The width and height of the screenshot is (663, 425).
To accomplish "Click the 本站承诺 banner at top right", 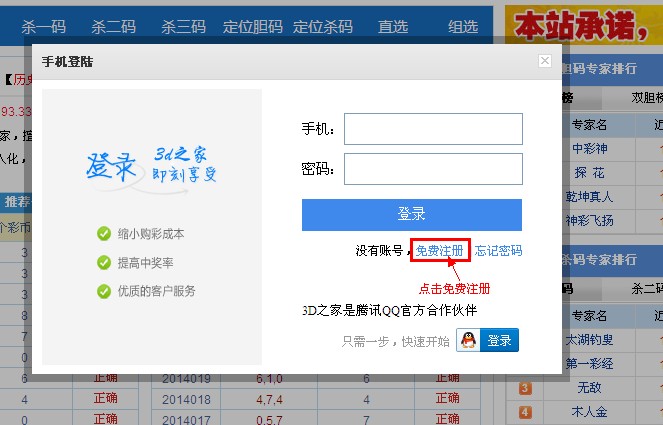I will [584, 25].
